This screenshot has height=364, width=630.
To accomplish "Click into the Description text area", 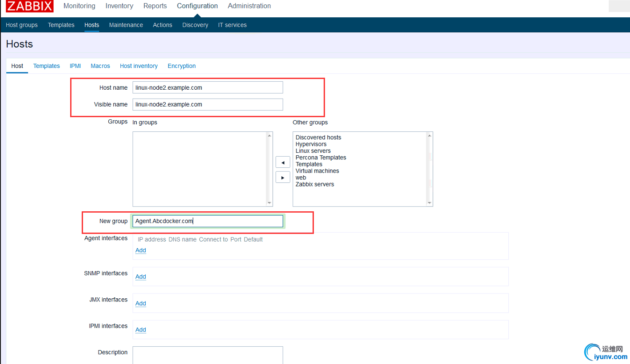I will tap(208, 355).
